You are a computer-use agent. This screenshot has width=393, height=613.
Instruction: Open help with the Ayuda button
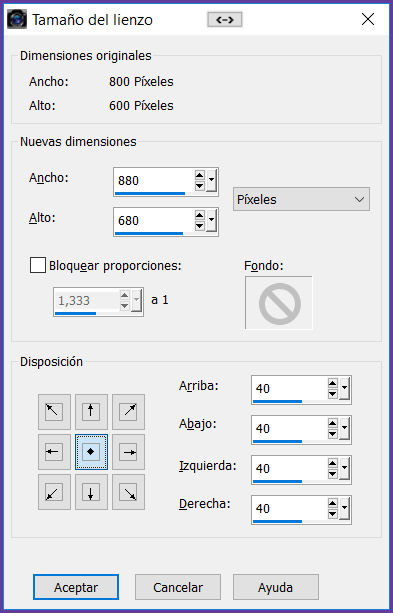click(276, 587)
